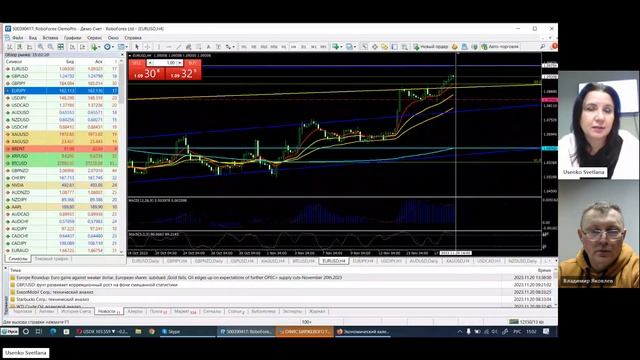640x360 pixels.
Task: Click the lot volume field 1.00
Action: click(x=166, y=63)
